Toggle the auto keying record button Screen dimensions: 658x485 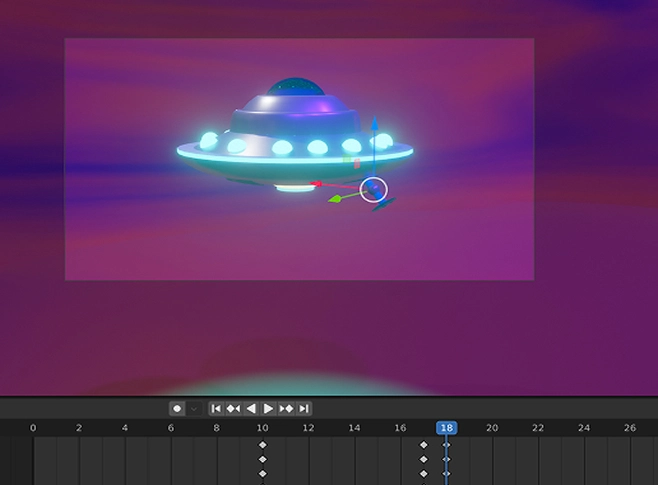[177, 409]
